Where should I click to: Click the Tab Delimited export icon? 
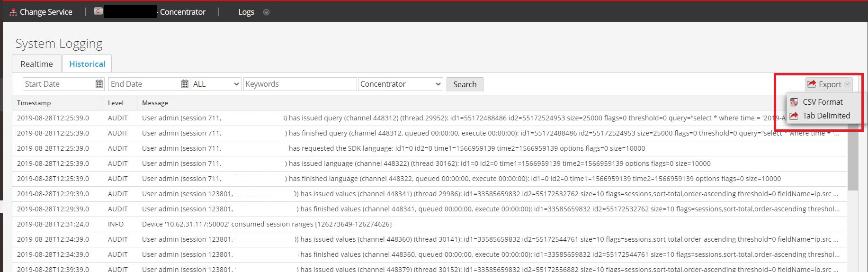[794, 116]
